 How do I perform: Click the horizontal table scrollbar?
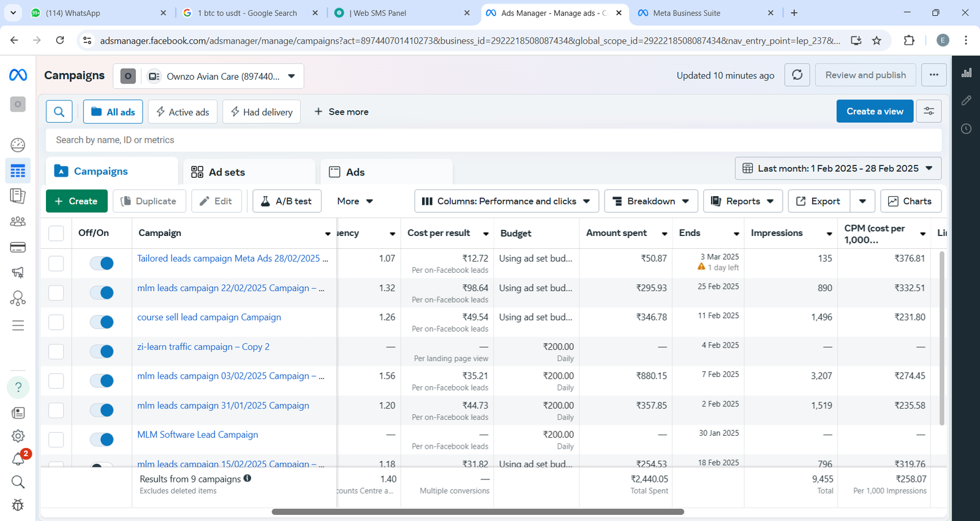[x=478, y=512]
